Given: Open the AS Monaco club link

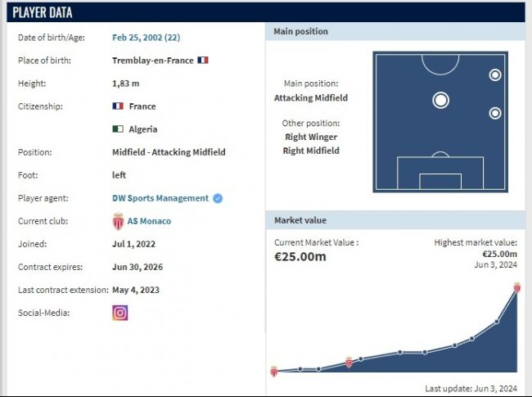Looking at the screenshot, I should pyautogui.click(x=149, y=221).
